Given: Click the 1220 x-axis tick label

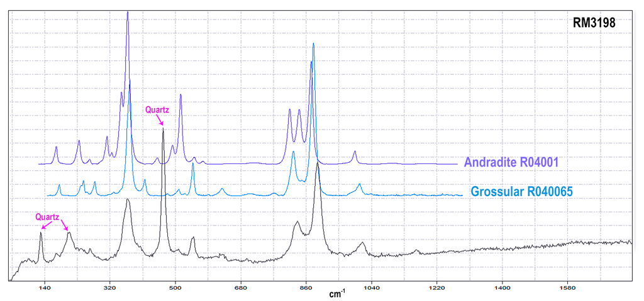Looking at the screenshot, I should point(437,288).
